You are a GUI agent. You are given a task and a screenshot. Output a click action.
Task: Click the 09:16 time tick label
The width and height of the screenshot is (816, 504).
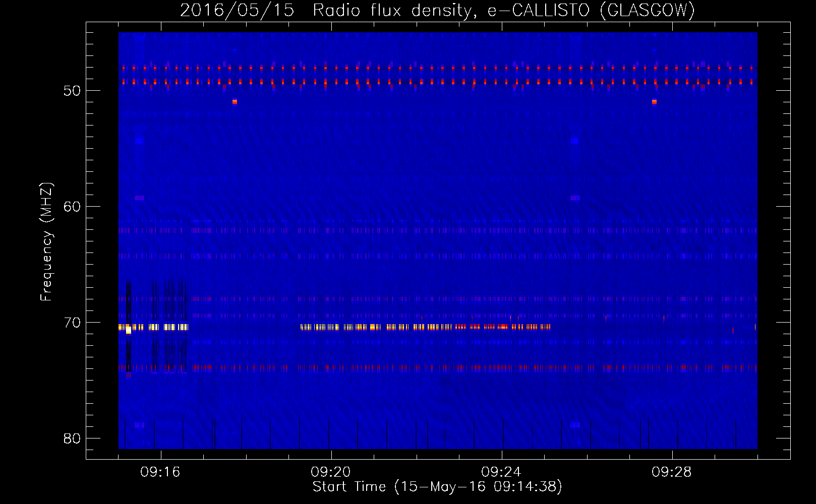coord(160,472)
